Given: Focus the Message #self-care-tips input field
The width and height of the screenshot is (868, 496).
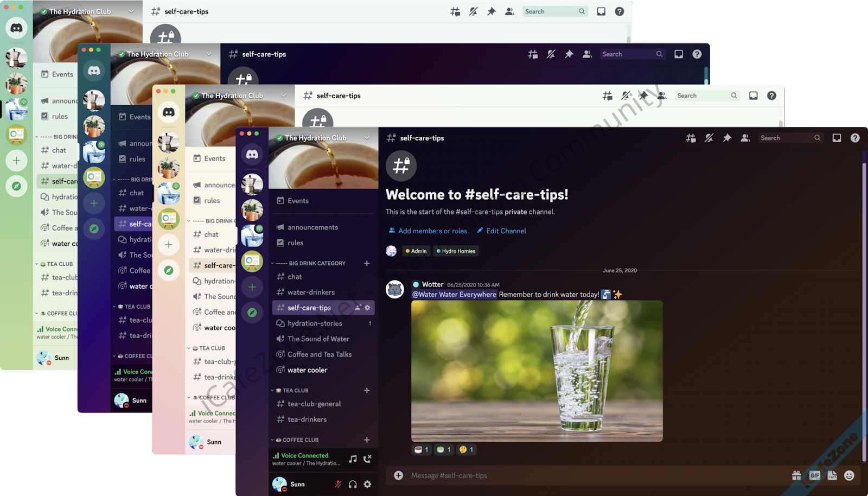Looking at the screenshot, I should (591, 475).
